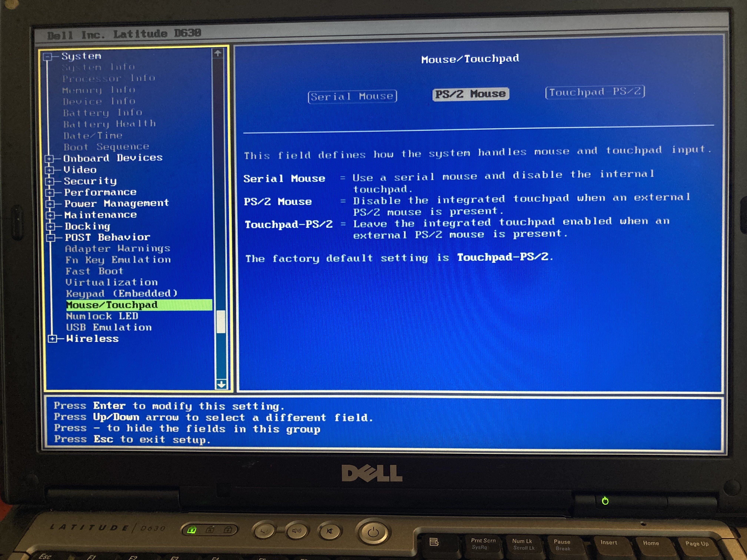Viewport: 747px width, 560px height.
Task: Expand the Security group
Action: 50,182
